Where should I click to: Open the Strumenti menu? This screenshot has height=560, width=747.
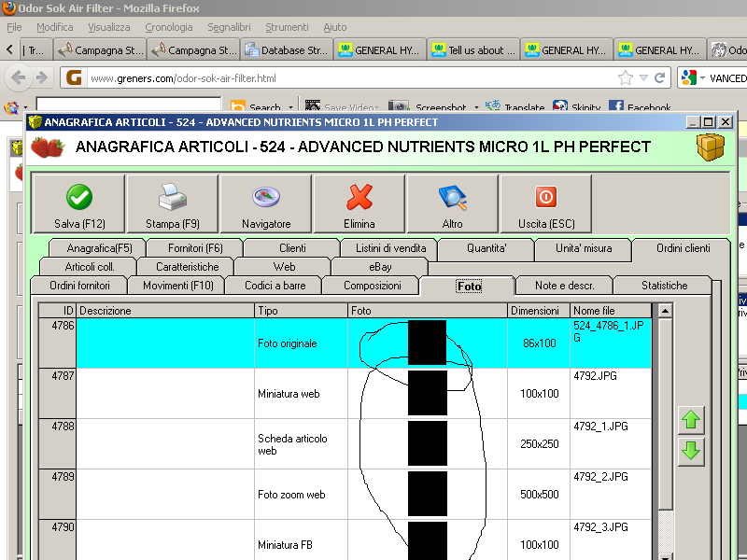[287, 27]
